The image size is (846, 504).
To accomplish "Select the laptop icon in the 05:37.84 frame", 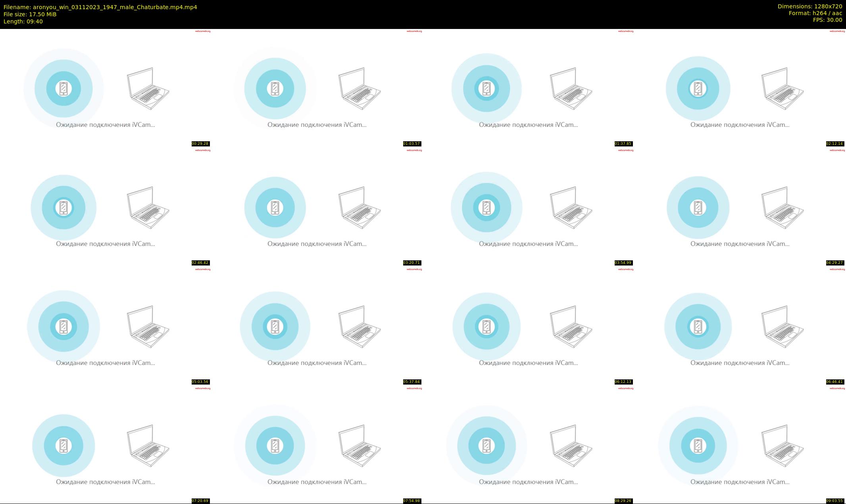I will coord(360,327).
